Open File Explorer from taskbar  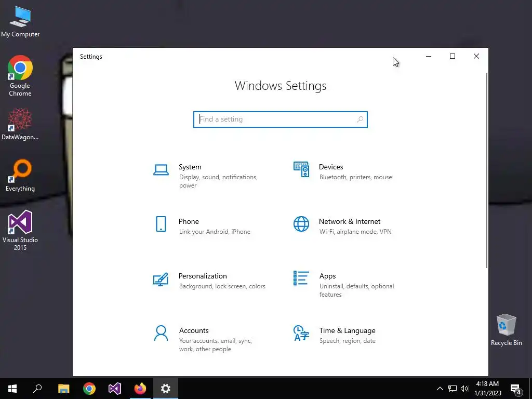pos(63,389)
